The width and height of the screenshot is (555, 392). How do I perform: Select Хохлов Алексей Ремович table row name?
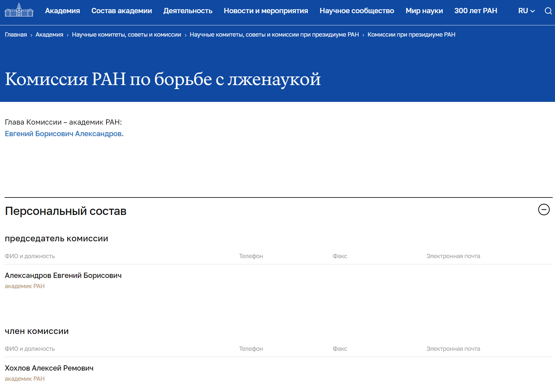49,368
